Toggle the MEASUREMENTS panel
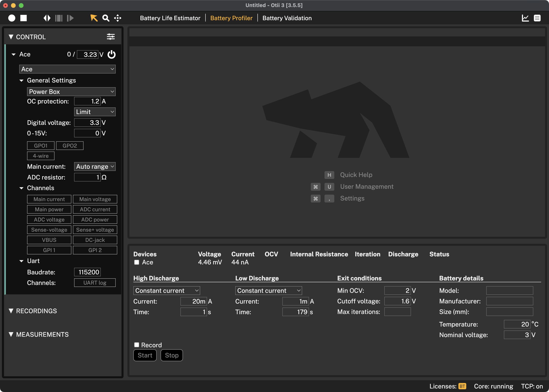549x392 pixels. pos(11,334)
